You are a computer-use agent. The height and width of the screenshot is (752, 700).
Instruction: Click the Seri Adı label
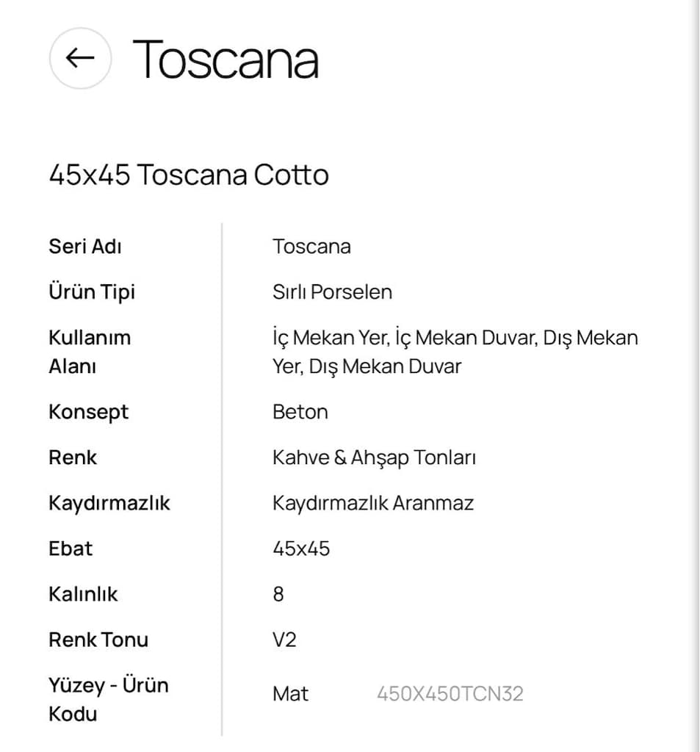85,247
